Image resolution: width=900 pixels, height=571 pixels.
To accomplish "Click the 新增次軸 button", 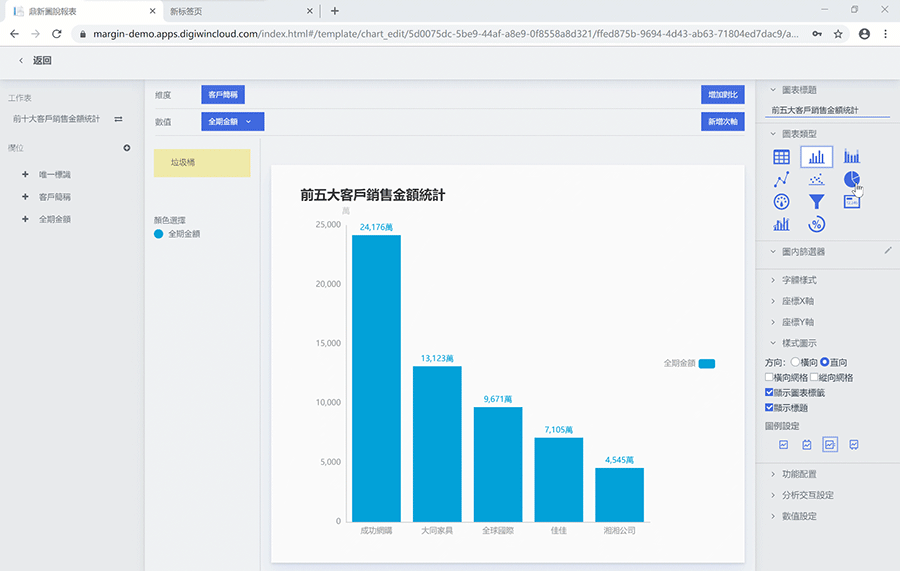I will 723,121.
